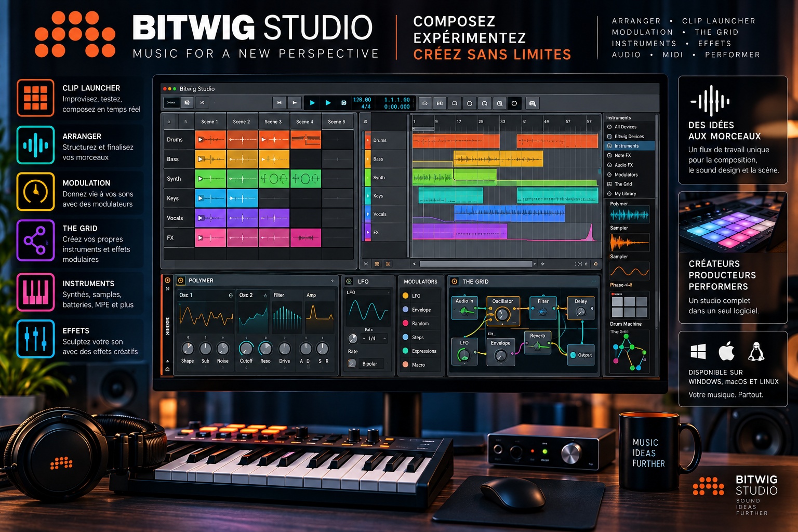
Task: Open the LFO waveform shape dropdown
Action: point(368,292)
